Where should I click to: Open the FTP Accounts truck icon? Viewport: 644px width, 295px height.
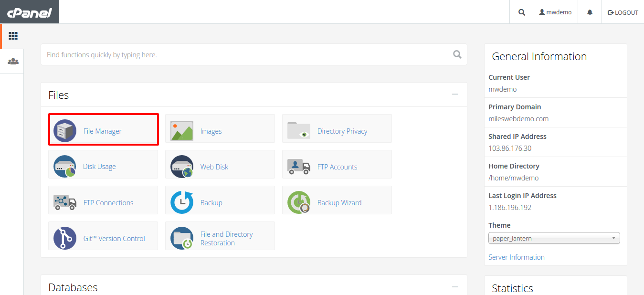299,167
